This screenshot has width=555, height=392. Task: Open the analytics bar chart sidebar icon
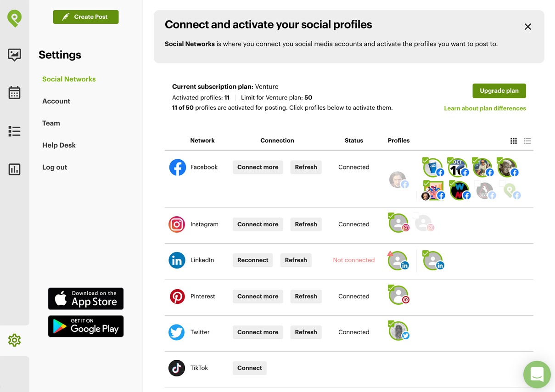pos(14,169)
